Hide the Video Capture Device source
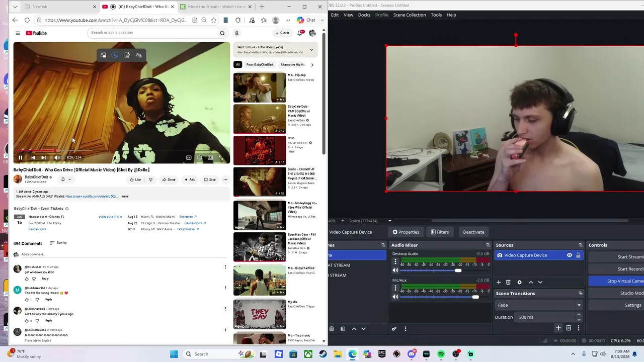This screenshot has width=644, height=362. pos(570,255)
